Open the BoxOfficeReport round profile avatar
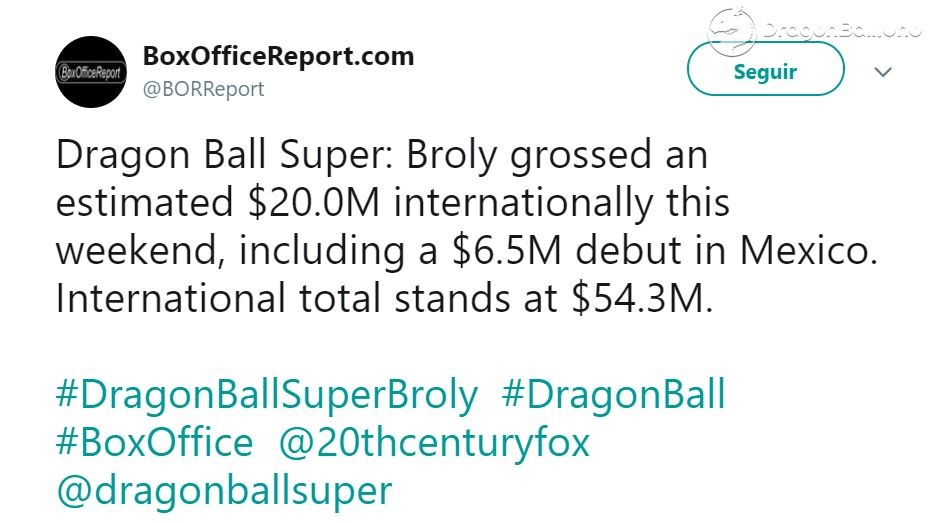The width and height of the screenshot is (933, 523). 91,72
